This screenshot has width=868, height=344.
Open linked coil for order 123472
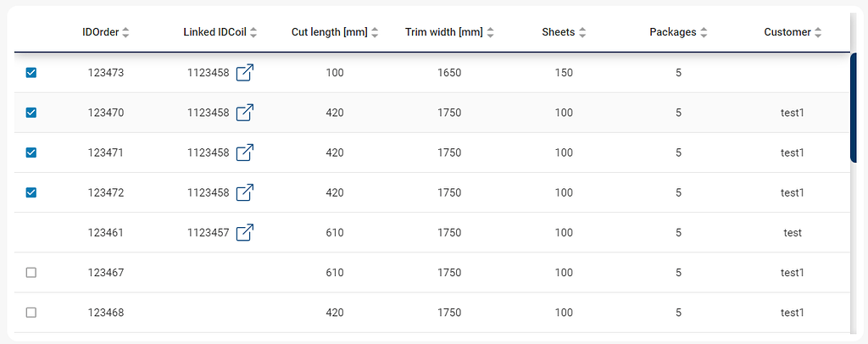244,192
